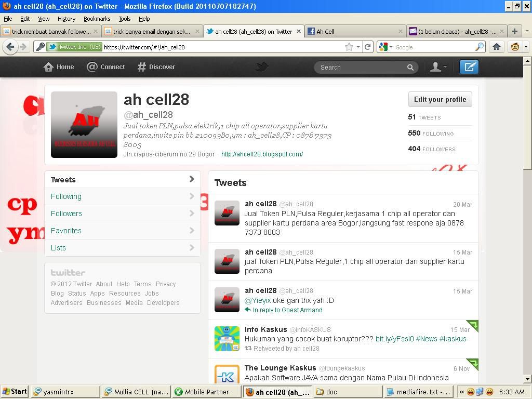Click the Firefox forward arrow button
532x399 pixels.
[23, 47]
